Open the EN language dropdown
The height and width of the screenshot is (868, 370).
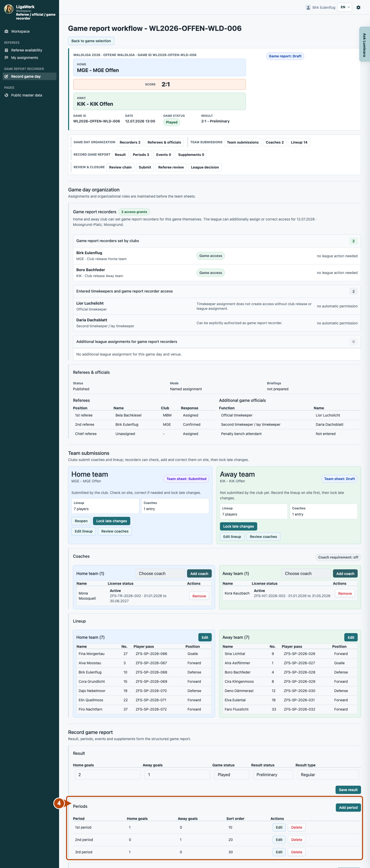[x=345, y=7]
